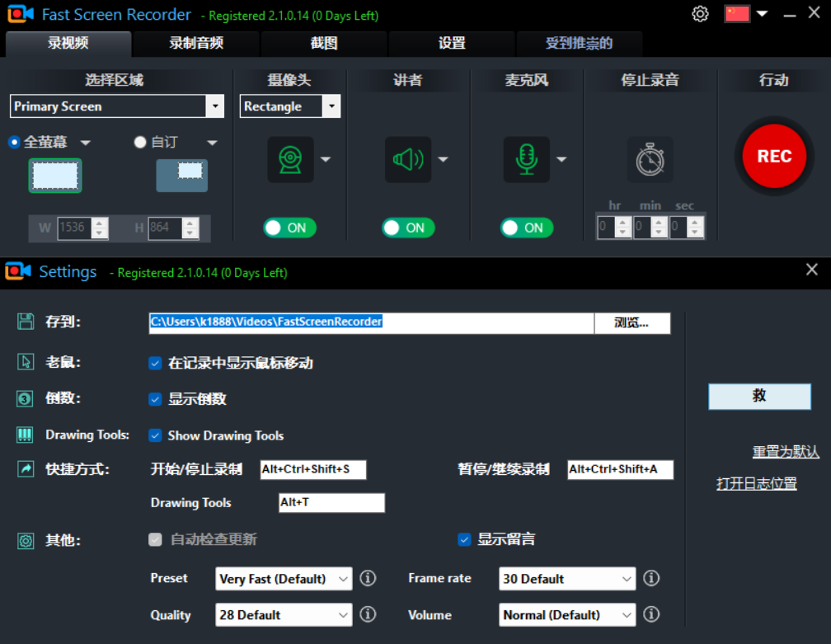Screen dimensions: 831x644
Task: Click the save disk icon beside 存到
Action: (26, 323)
